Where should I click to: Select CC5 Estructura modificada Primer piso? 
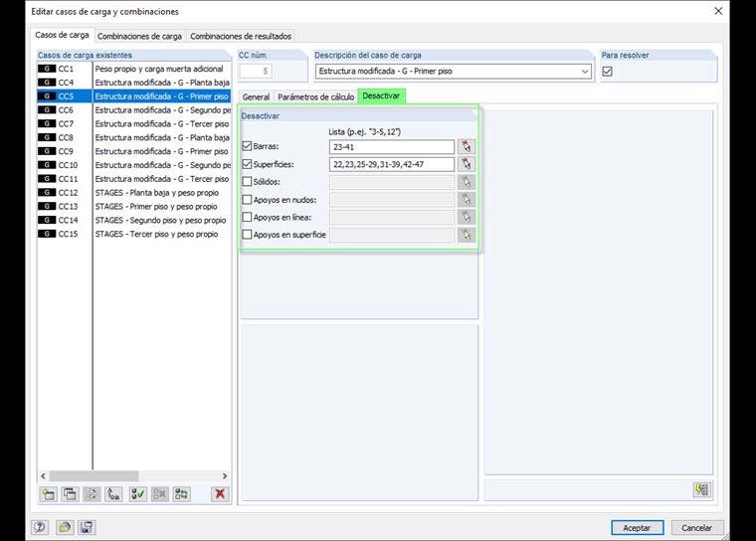pyautogui.click(x=134, y=96)
